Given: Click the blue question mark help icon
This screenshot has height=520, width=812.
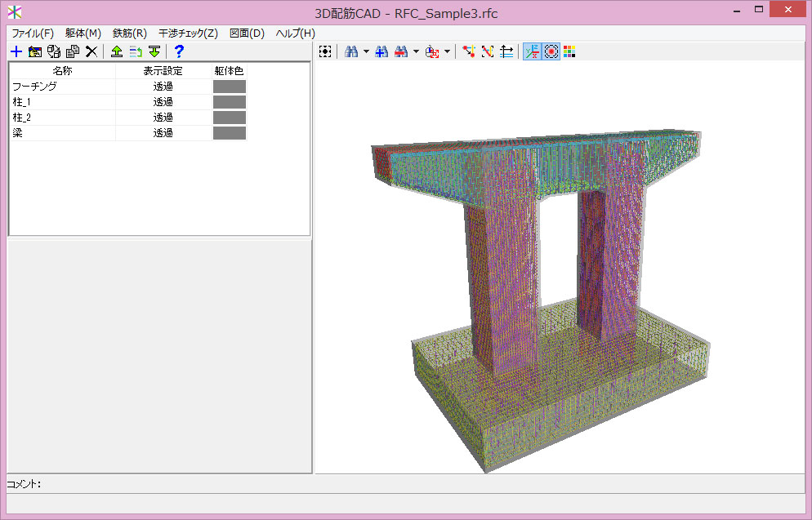Looking at the screenshot, I should [179, 51].
